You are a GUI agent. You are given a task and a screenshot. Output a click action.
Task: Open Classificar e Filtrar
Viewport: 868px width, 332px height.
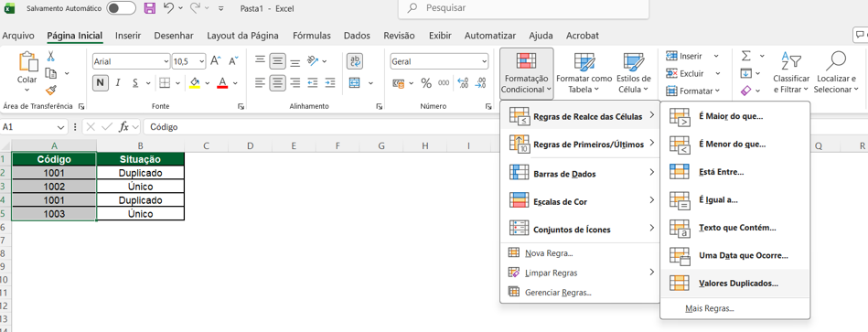[x=791, y=73]
